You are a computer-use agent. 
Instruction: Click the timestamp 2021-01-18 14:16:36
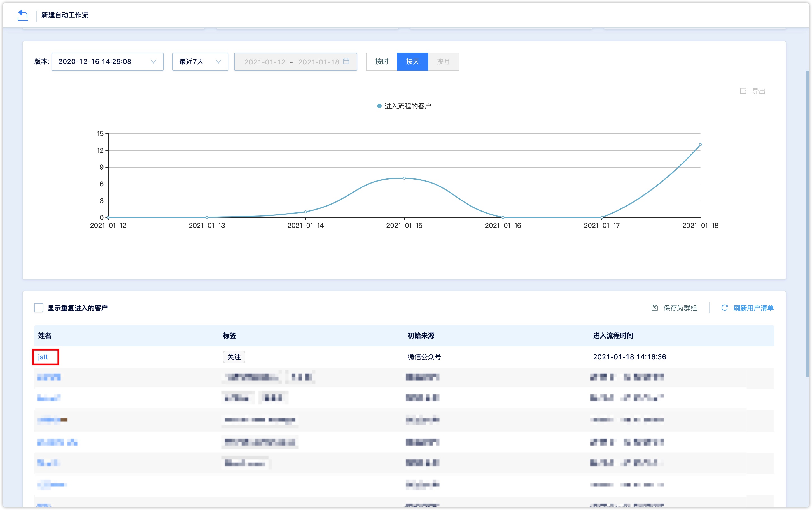click(629, 357)
